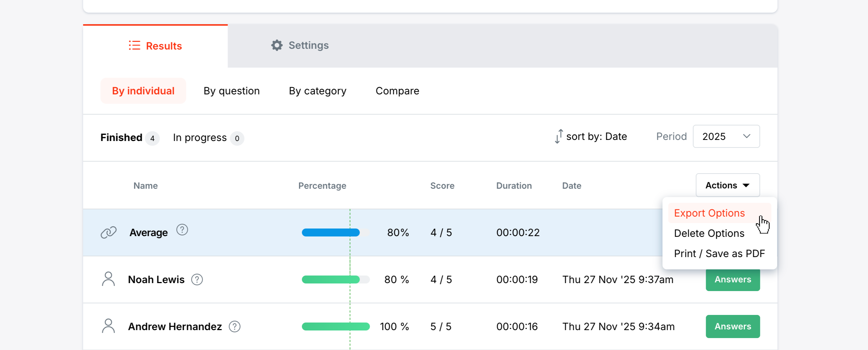The width and height of the screenshot is (868, 350).
Task: Choose Print / Save as PDF
Action: click(719, 253)
